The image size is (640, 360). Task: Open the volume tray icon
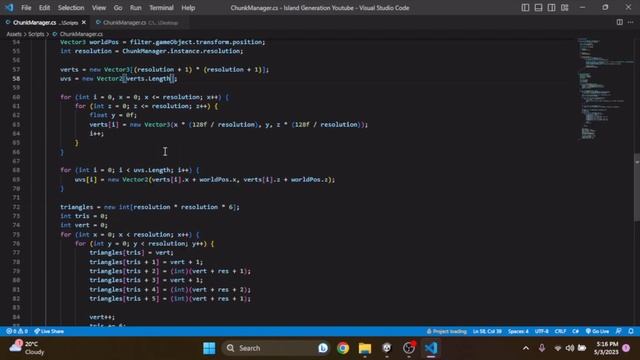point(570,348)
